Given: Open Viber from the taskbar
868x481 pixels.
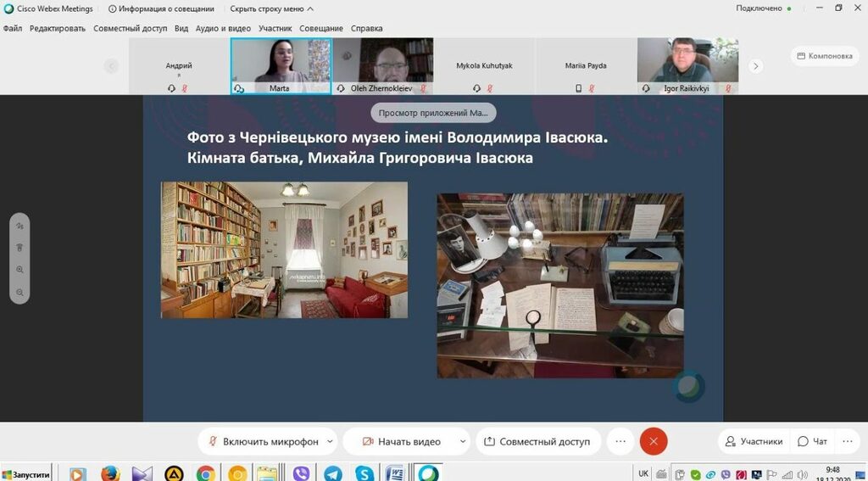Looking at the screenshot, I should 301,473.
